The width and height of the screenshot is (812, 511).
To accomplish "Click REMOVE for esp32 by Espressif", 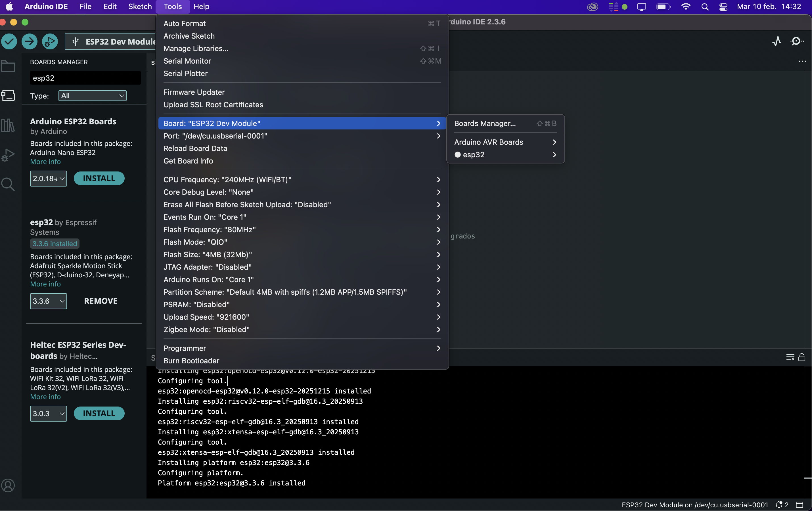I will coord(101,301).
